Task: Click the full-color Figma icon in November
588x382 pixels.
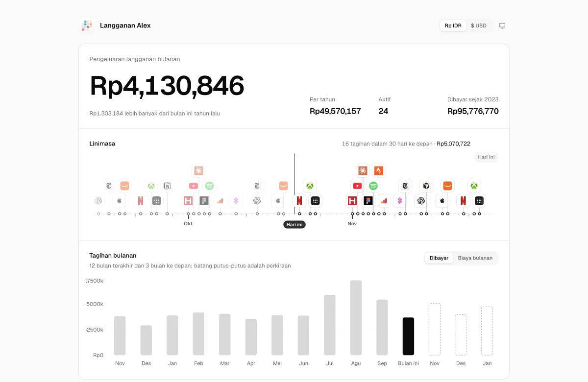Action: point(368,201)
